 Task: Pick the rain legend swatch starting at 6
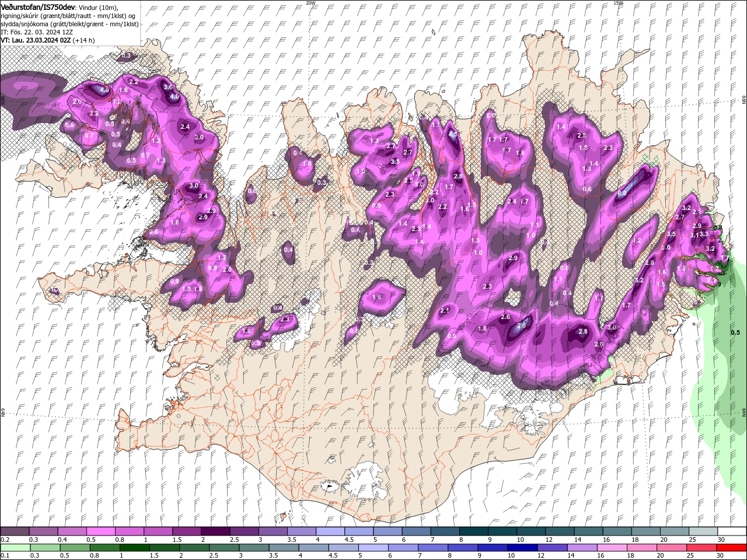click(403, 547)
